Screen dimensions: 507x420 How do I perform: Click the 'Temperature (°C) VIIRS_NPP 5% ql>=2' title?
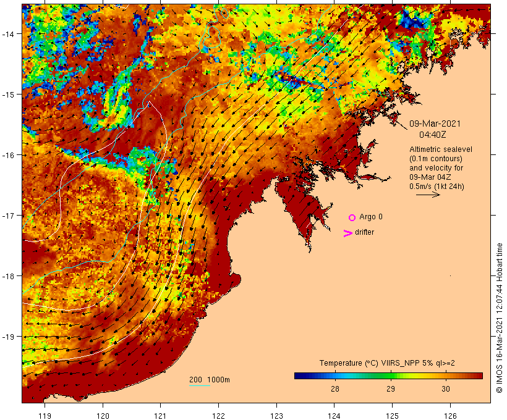pos(387,363)
